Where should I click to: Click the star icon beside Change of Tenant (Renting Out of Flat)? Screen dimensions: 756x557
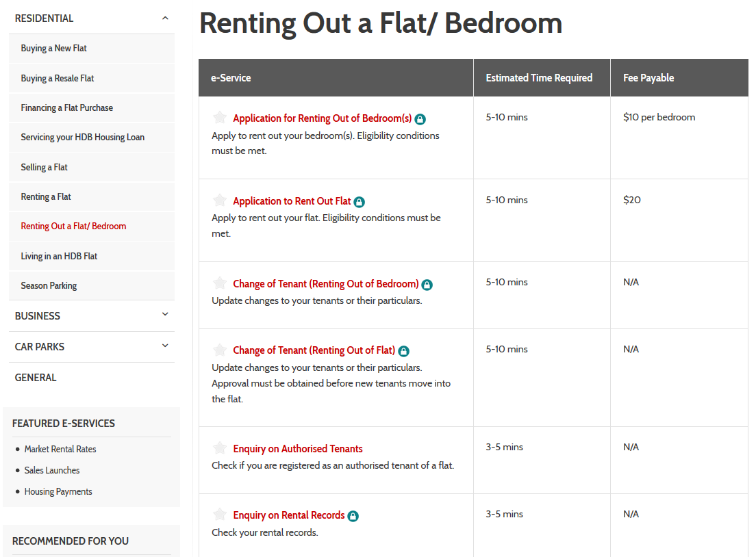(x=219, y=350)
